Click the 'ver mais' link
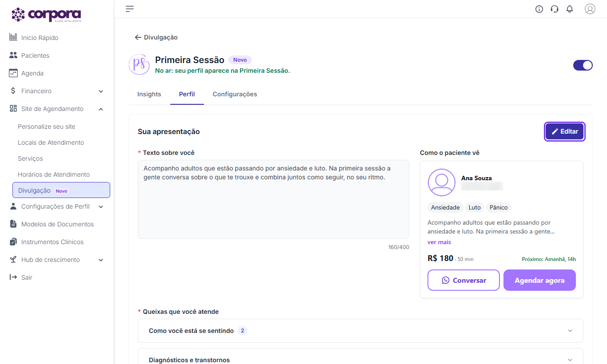The image size is (607, 364). tap(439, 242)
